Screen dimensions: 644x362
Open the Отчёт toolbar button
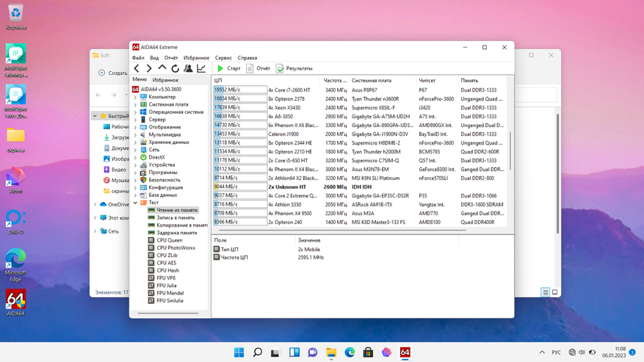point(258,68)
